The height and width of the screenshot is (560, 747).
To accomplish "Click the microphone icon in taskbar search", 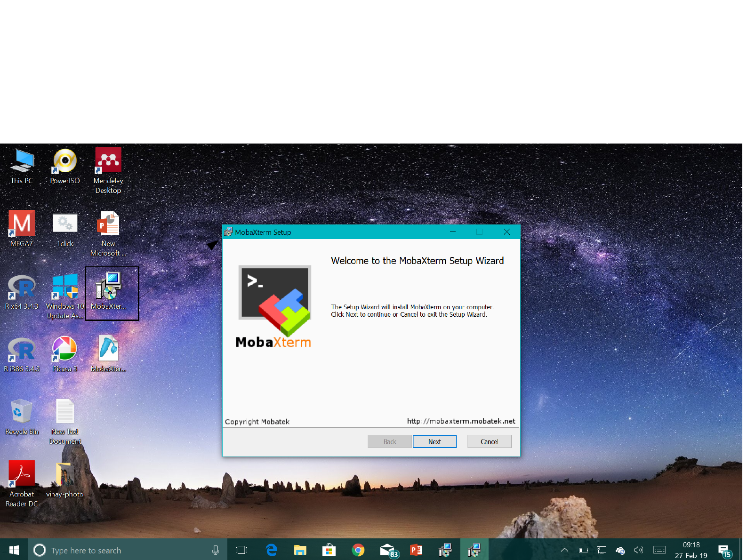I will coord(216,550).
